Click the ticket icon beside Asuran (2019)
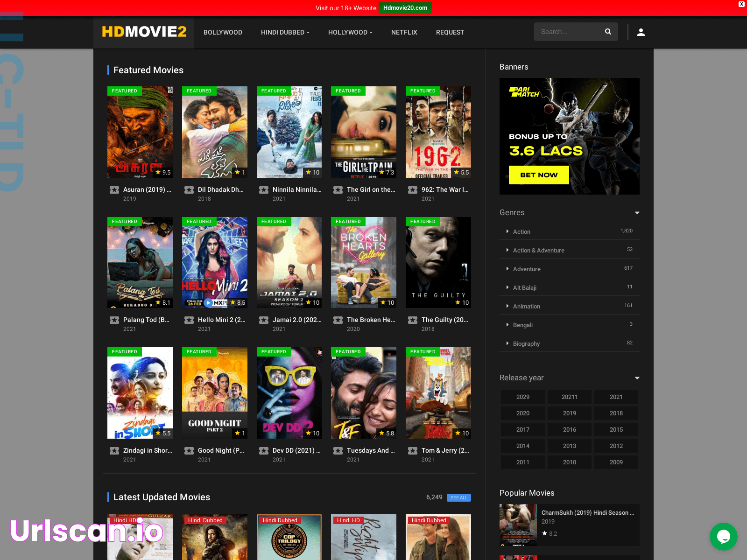 tap(114, 190)
